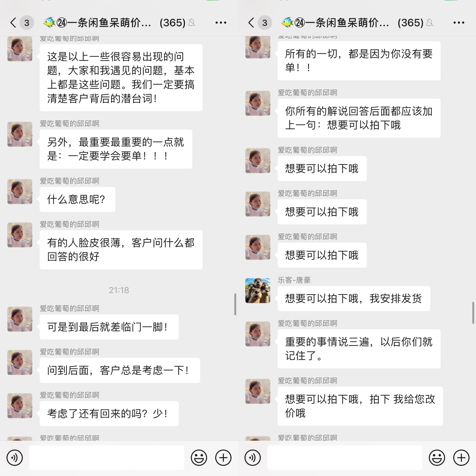The width and height of the screenshot is (476, 476).
Task: Tap avatar beside '可是到最后就差临门一脚!' message
Action: [x=20, y=319]
